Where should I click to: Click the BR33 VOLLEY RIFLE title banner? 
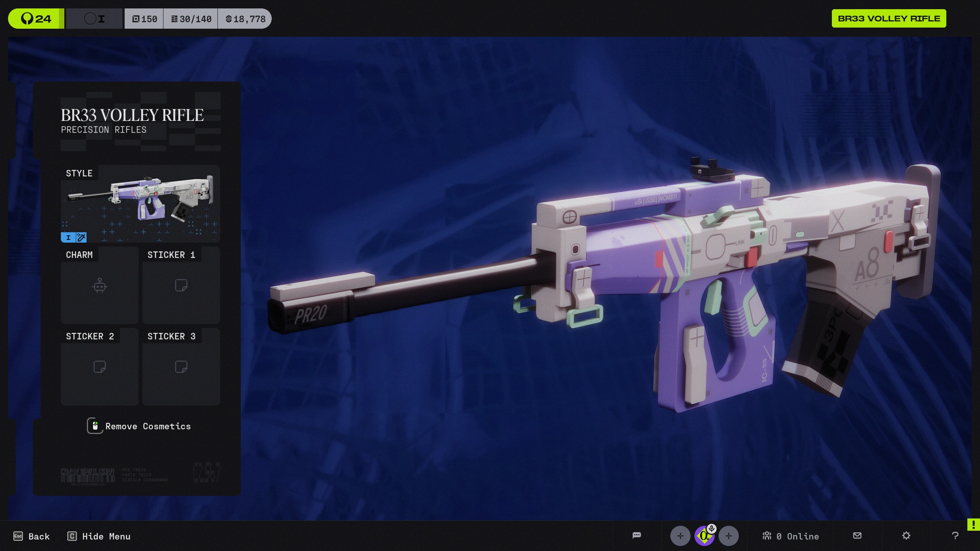point(889,18)
